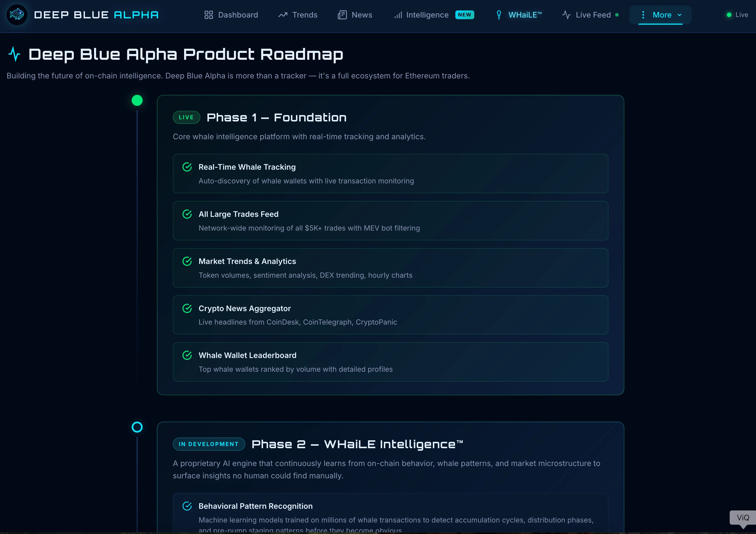Viewport: 756px width, 534px height.
Task: Go to the Trends tab
Action: pos(304,15)
